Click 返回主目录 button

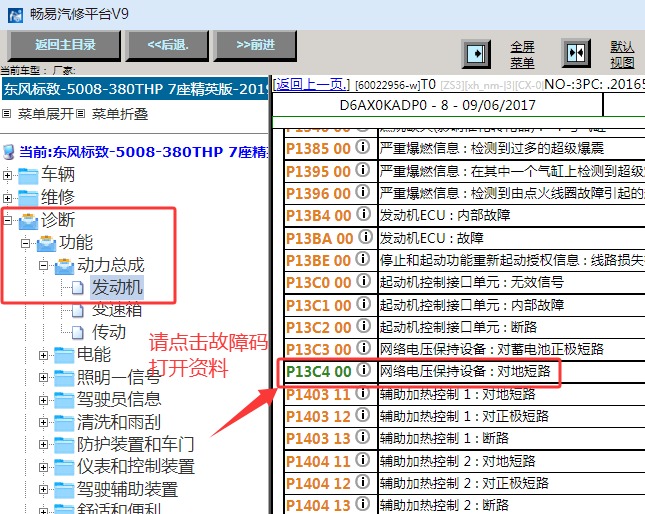point(65,45)
